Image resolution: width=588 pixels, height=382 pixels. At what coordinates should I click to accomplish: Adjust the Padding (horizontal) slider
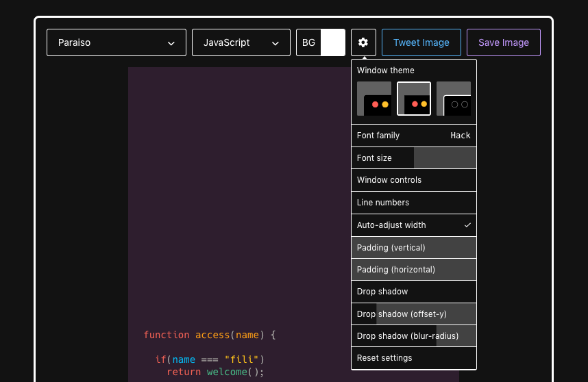pos(414,270)
